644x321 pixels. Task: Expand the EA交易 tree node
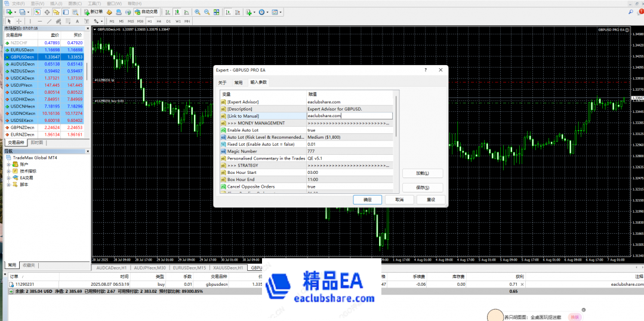(8, 178)
